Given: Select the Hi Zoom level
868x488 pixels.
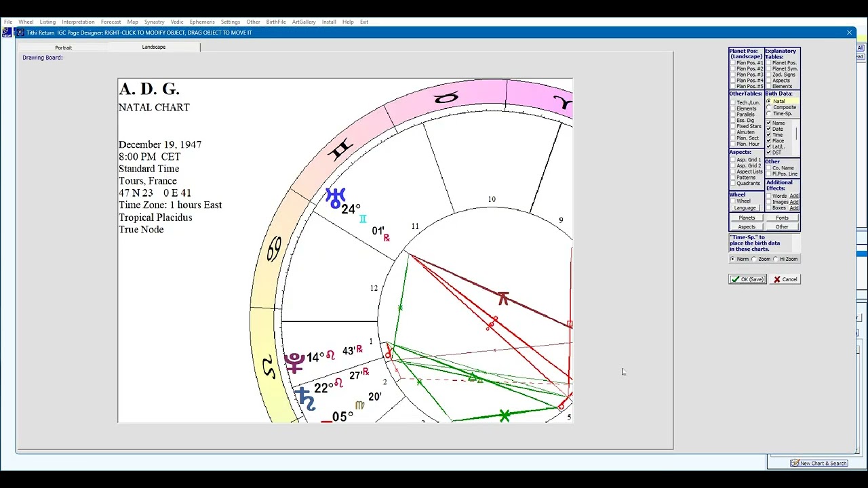Looking at the screenshot, I should coord(776,259).
